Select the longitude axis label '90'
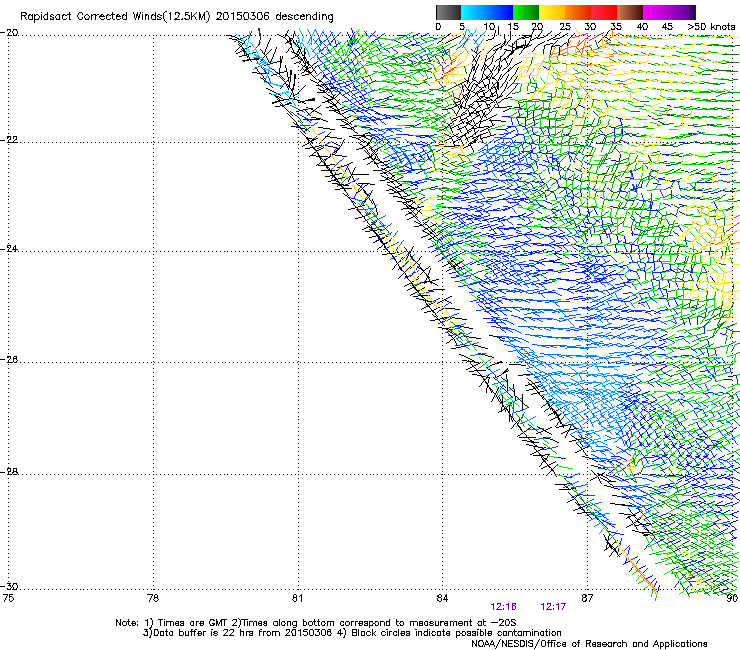This screenshot has width=740, height=650. tap(732, 598)
